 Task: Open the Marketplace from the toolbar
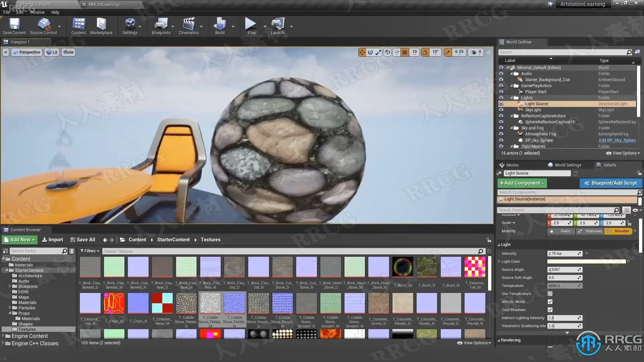coord(101,26)
